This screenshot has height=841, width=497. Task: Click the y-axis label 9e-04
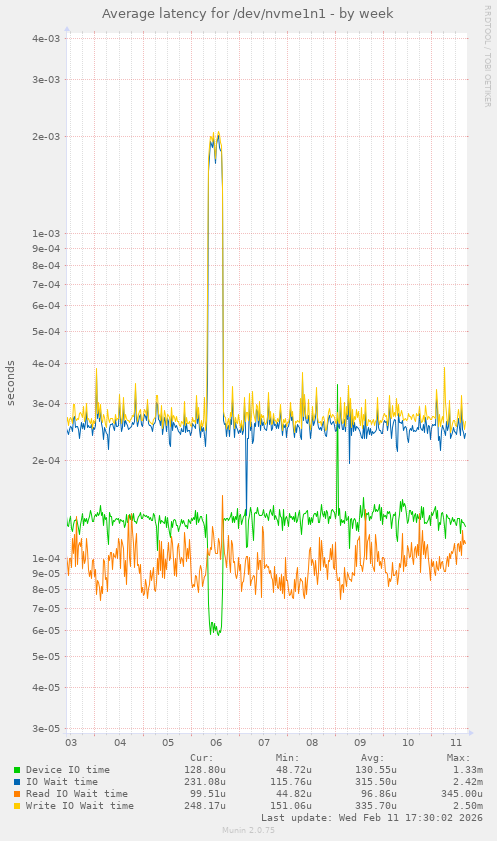click(46, 249)
